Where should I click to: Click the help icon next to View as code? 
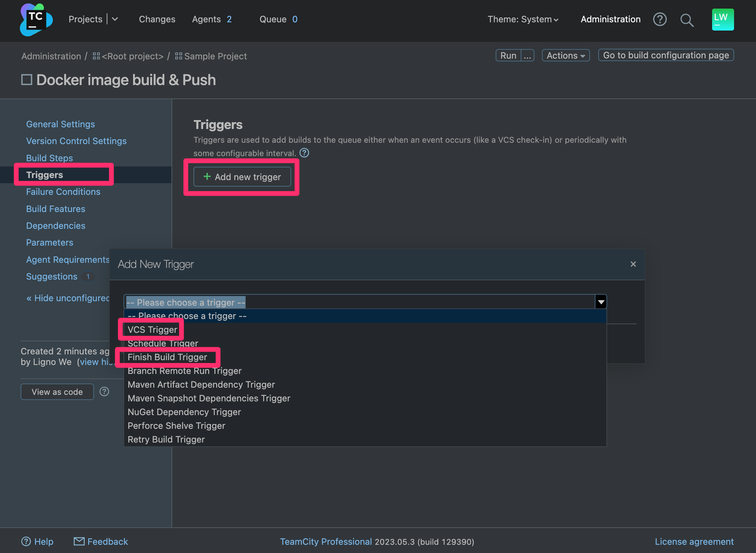click(104, 391)
